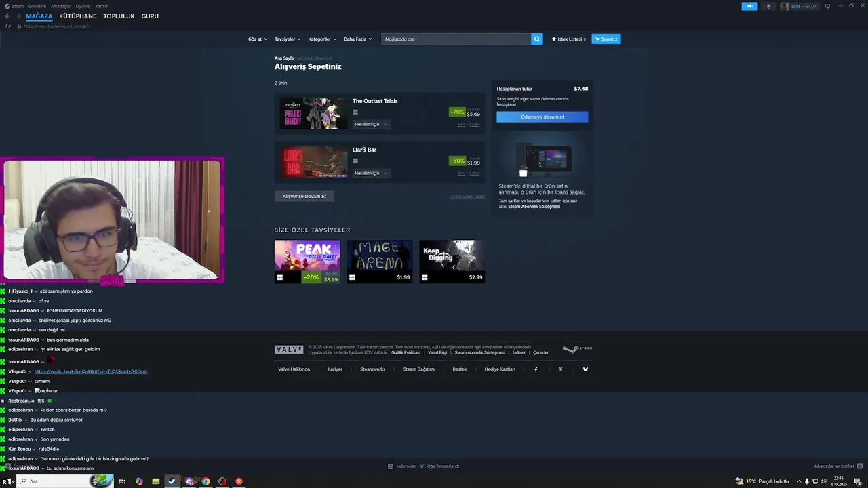Click the store search magnifier button
868x488 pixels.
click(x=537, y=39)
